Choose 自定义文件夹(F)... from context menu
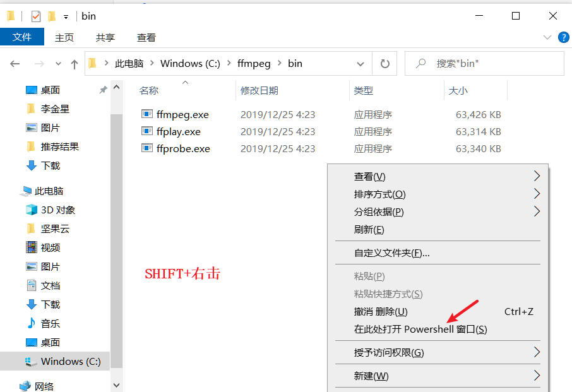 [438, 252]
